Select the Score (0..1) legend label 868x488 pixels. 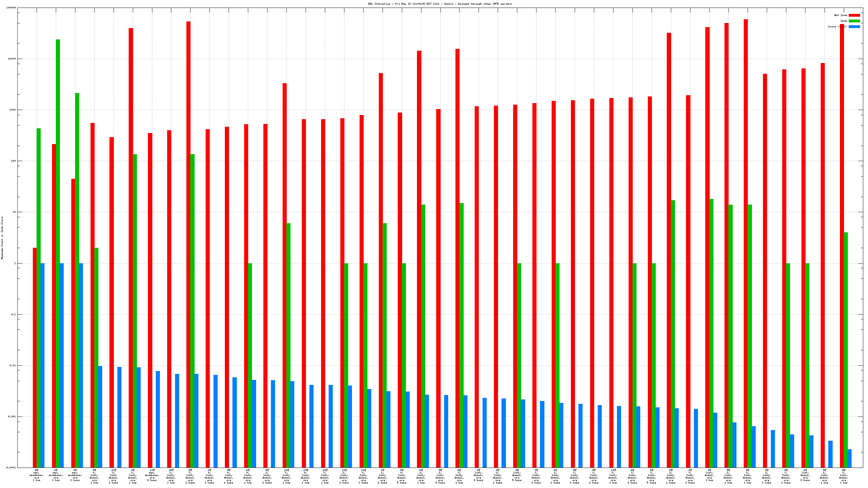(837, 26)
